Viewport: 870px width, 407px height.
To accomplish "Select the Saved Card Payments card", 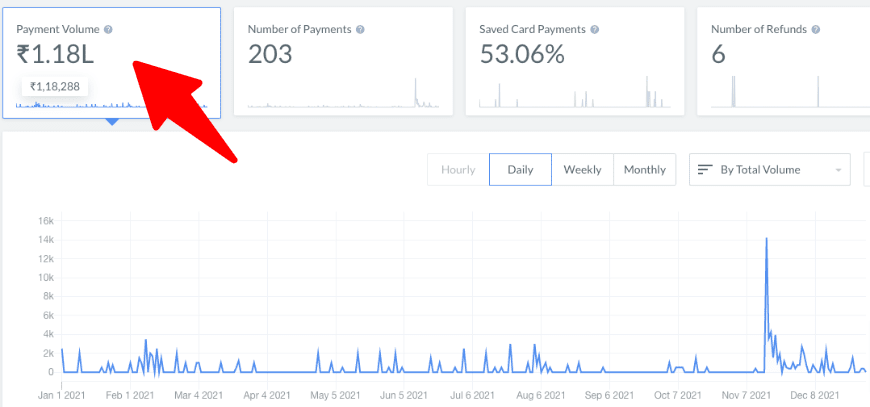I will pyautogui.click(x=575, y=62).
